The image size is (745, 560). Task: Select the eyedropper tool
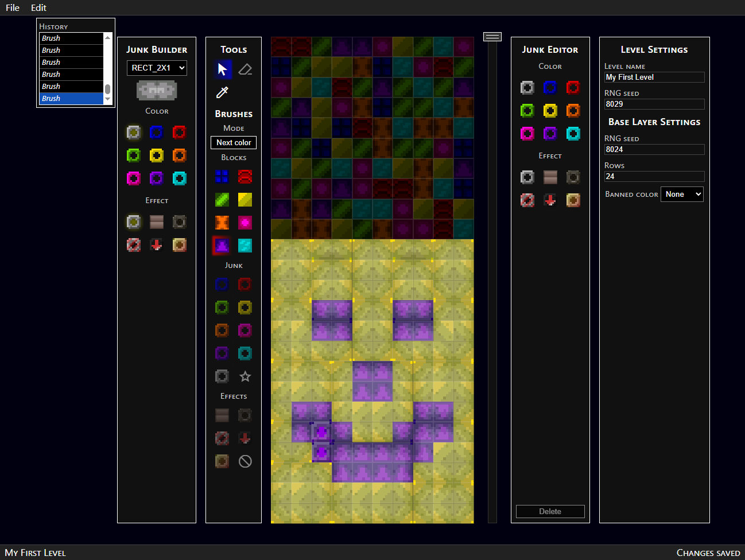tap(222, 92)
